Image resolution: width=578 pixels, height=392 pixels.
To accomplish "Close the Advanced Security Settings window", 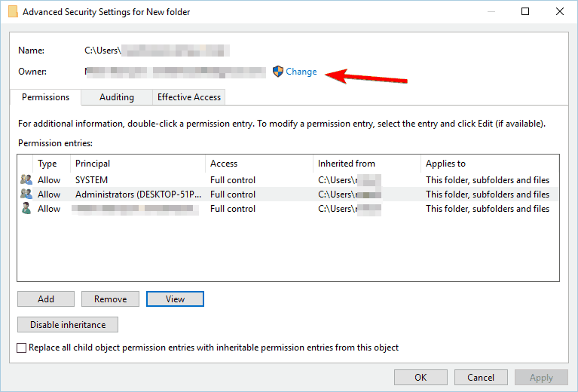I will click(x=559, y=12).
